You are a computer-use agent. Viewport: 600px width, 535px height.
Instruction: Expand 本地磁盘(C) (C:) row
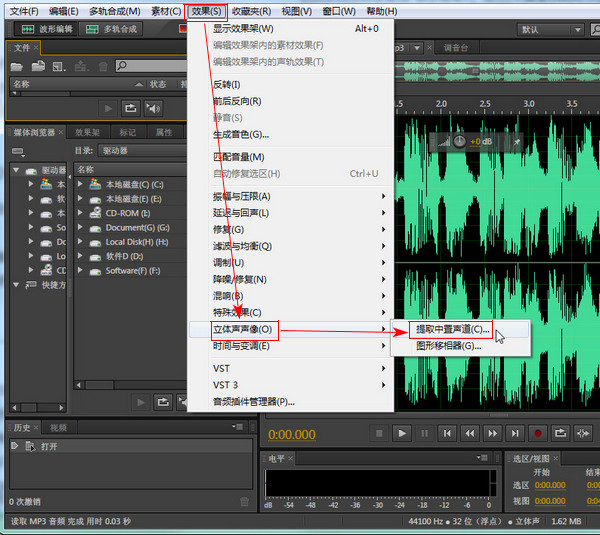tap(80, 184)
